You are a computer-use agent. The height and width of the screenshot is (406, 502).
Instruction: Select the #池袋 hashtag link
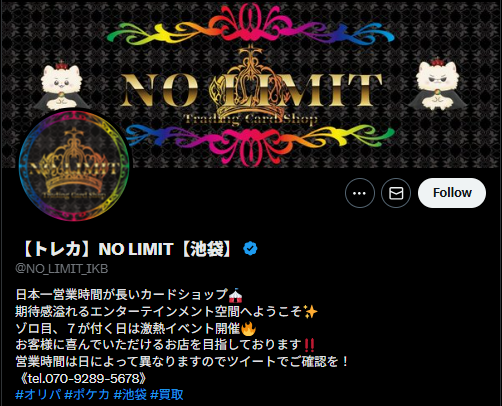coord(130,395)
